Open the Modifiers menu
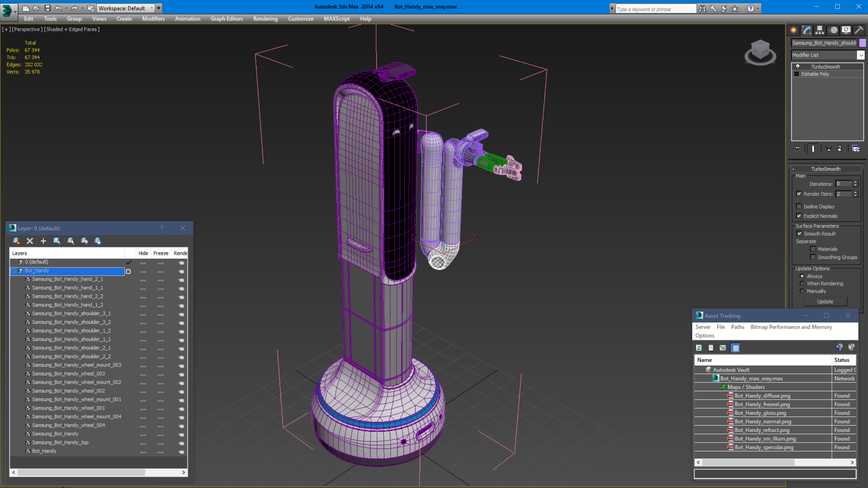This screenshot has height=488, width=868. [153, 19]
